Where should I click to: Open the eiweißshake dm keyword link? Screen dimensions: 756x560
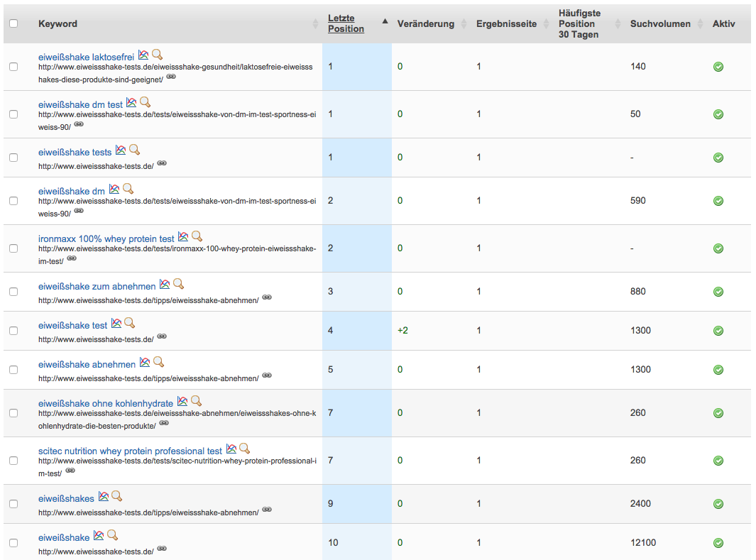tap(72, 191)
